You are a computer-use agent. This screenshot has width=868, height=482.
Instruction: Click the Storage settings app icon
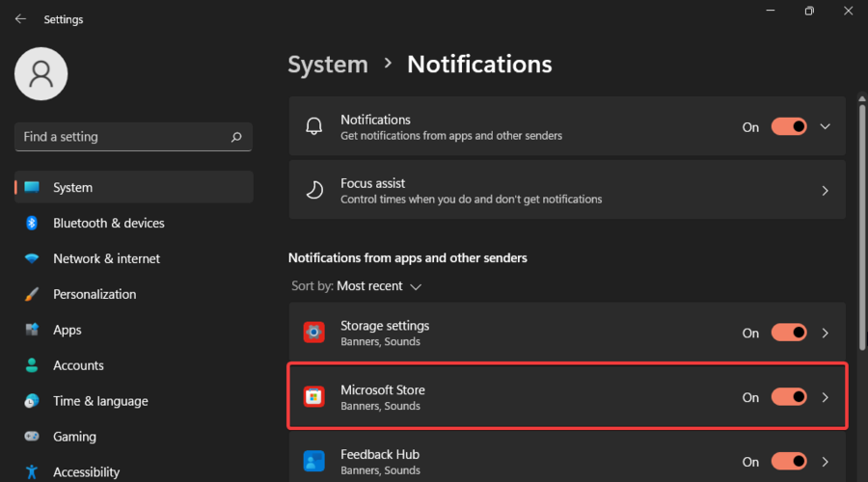pos(314,333)
